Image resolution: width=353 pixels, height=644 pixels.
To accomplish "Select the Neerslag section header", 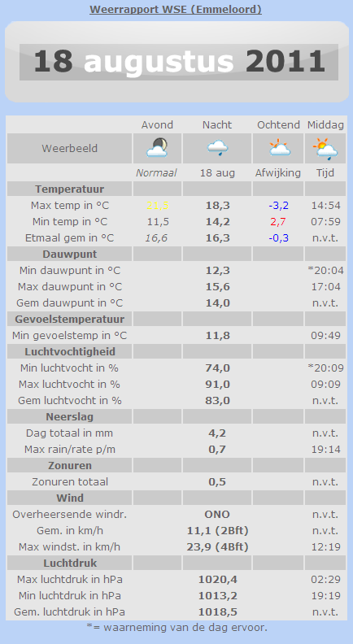I will point(69,417).
